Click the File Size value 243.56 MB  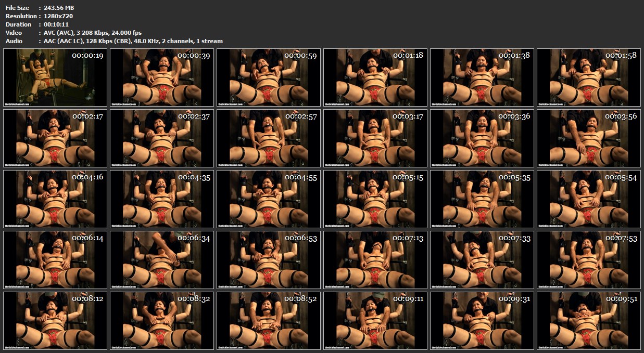coord(59,8)
